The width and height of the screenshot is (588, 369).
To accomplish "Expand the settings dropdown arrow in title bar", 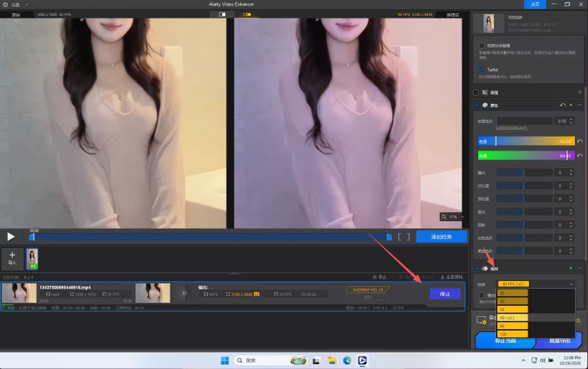I will coord(26,5).
